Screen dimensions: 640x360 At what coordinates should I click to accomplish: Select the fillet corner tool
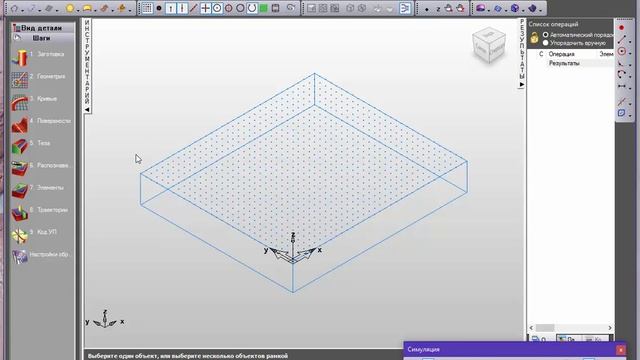621,63
